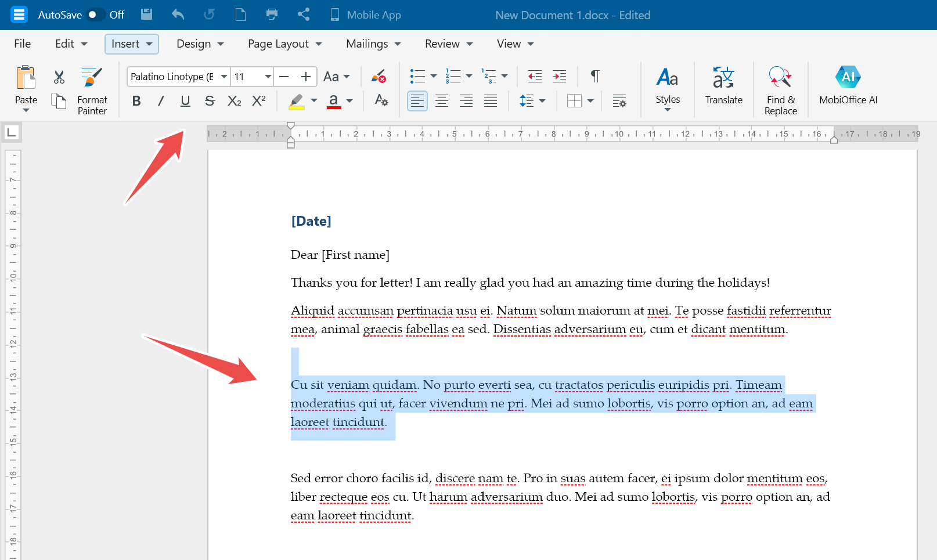Decrease font size with minus button
Image resolution: width=937 pixels, height=560 pixels.
[284, 77]
